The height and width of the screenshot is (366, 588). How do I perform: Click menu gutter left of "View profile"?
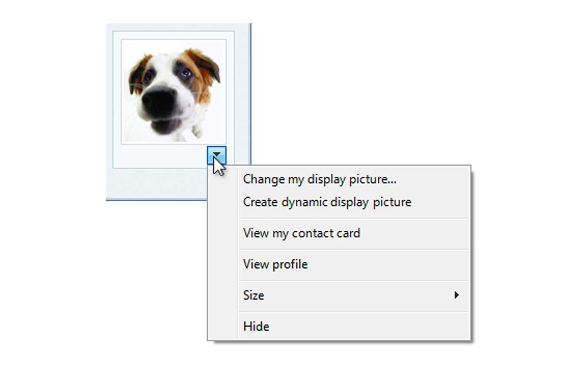coord(223,264)
